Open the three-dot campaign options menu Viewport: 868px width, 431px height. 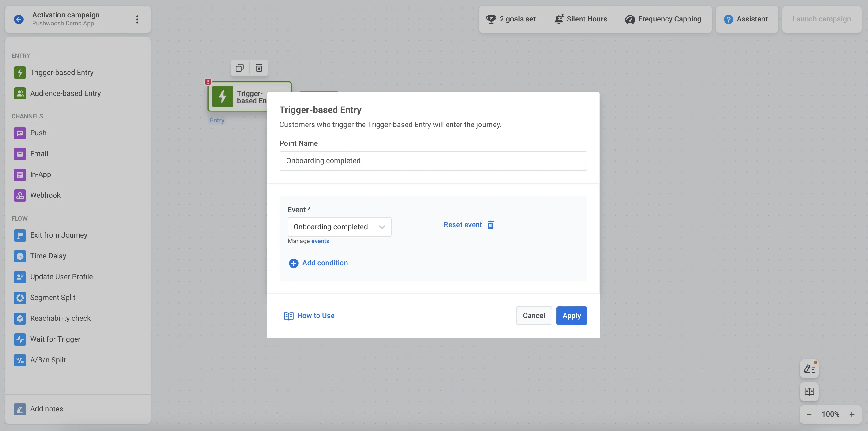coord(137,19)
